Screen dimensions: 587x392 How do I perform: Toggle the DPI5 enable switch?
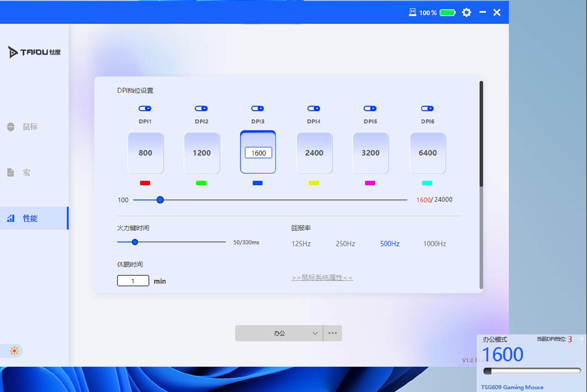(x=370, y=108)
